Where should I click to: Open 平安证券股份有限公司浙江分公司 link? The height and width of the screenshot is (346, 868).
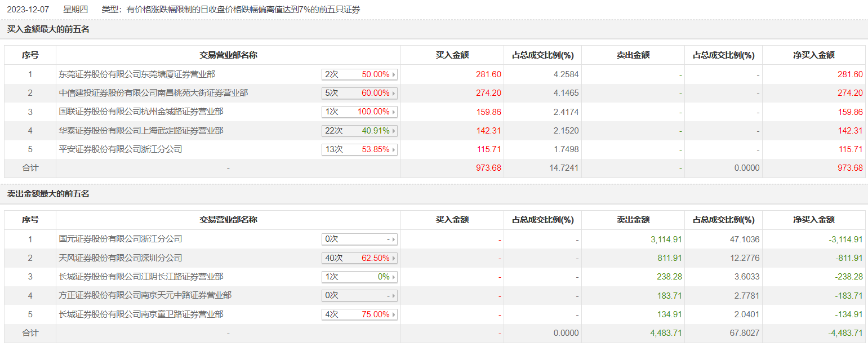tap(121, 149)
